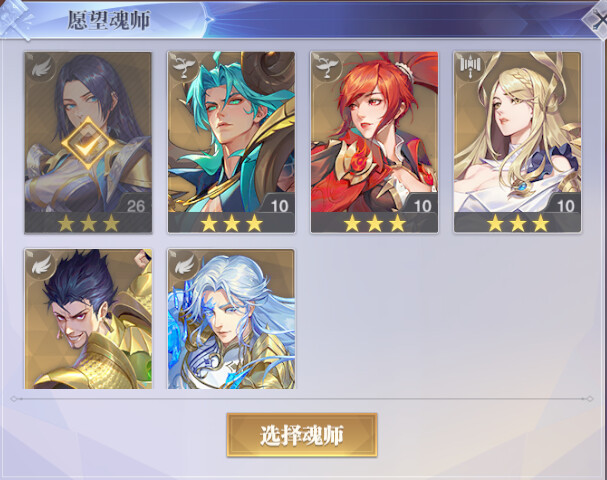Select the blonde woman in white card
Image resolution: width=607 pixels, height=480 pixels.
coord(517,142)
